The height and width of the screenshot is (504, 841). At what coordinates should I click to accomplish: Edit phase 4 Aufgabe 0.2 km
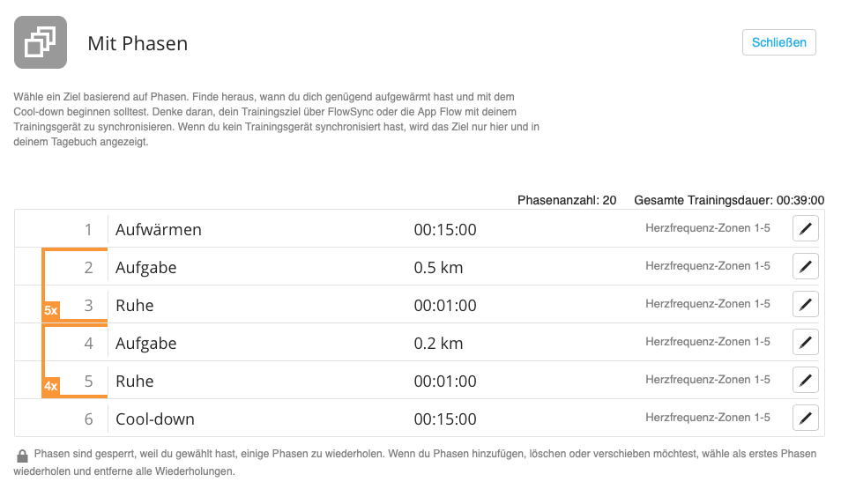[805, 343]
